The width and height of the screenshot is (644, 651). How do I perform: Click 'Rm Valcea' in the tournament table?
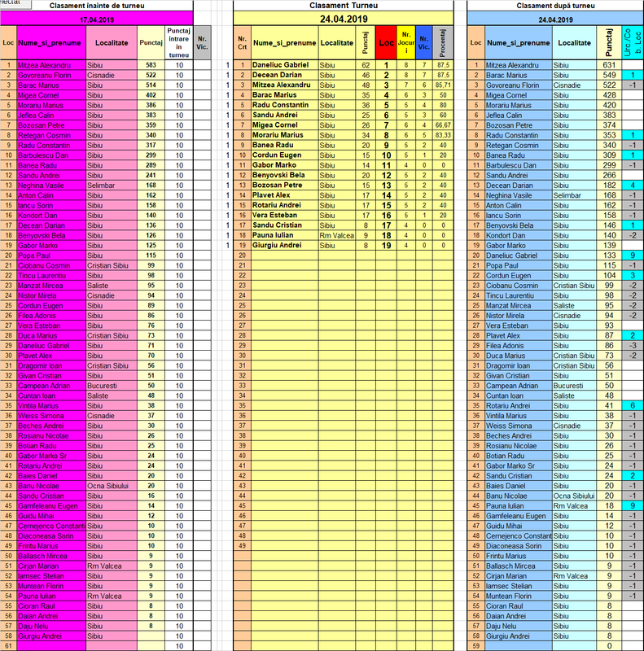coord(336,235)
